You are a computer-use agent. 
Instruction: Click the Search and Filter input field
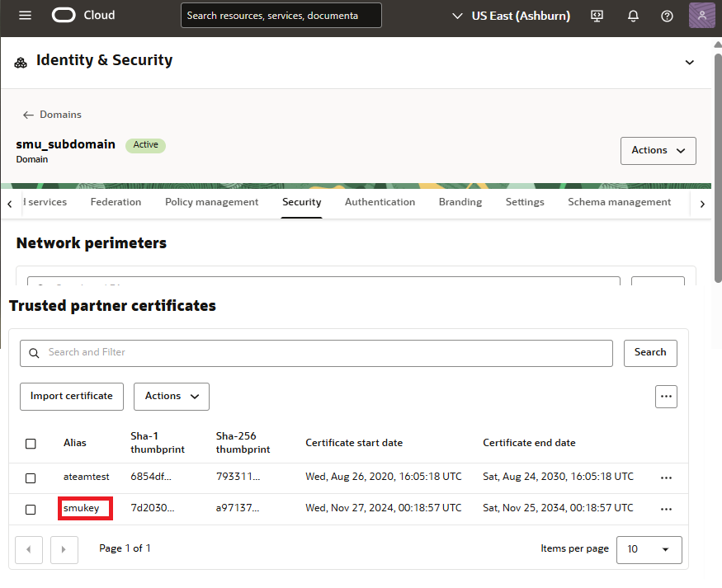tap(316, 353)
